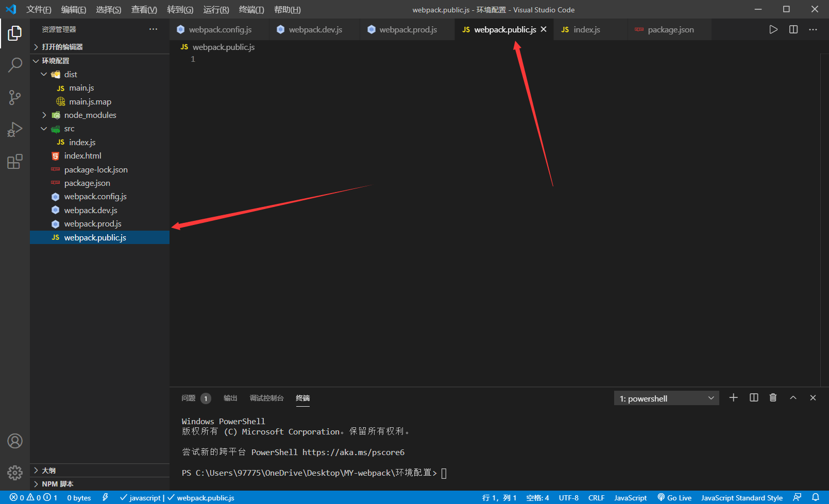The width and height of the screenshot is (829, 504).
Task: Change line ending via CRLF
Action: tap(596, 497)
